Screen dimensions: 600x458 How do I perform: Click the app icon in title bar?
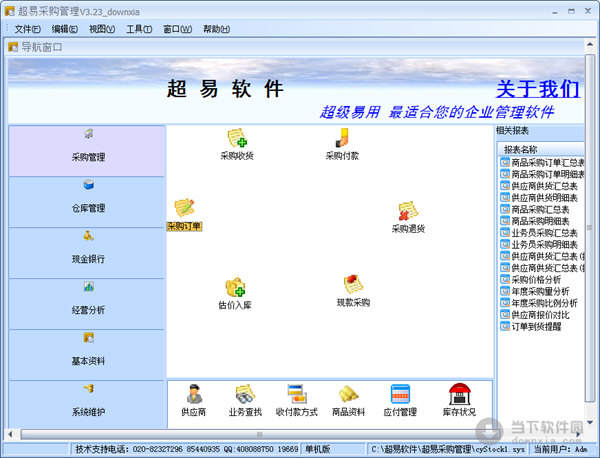click(9, 11)
